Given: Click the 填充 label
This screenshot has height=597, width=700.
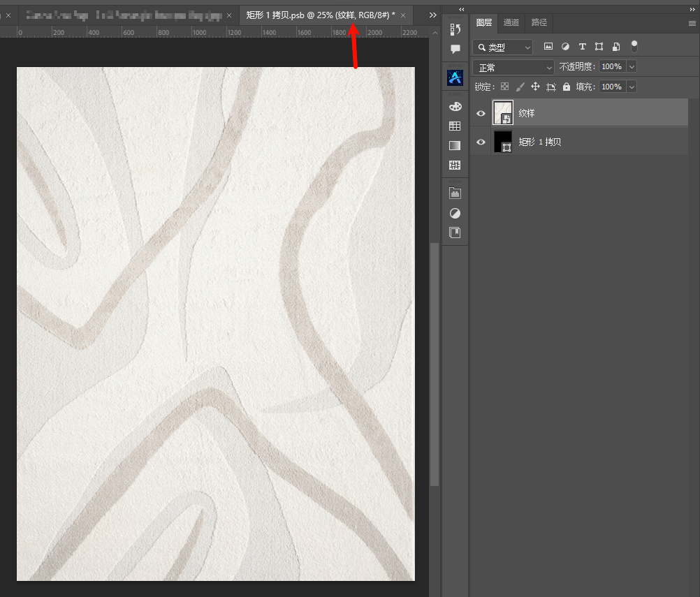Looking at the screenshot, I should coord(585,87).
